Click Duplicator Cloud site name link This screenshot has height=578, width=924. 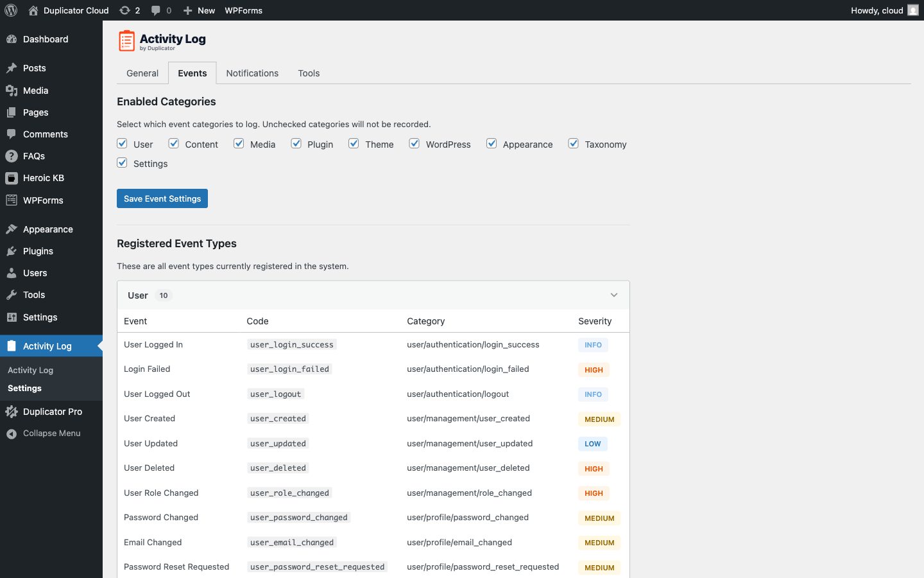[x=76, y=10]
